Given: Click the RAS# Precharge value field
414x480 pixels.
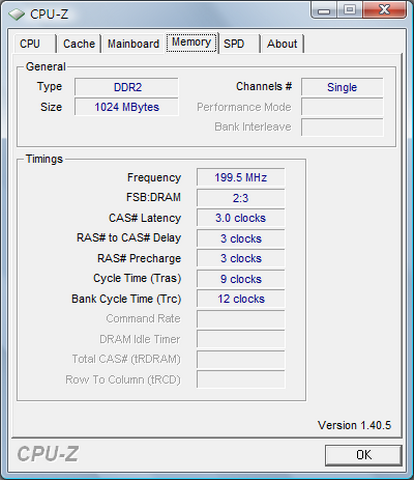Looking at the screenshot, I should [x=241, y=258].
